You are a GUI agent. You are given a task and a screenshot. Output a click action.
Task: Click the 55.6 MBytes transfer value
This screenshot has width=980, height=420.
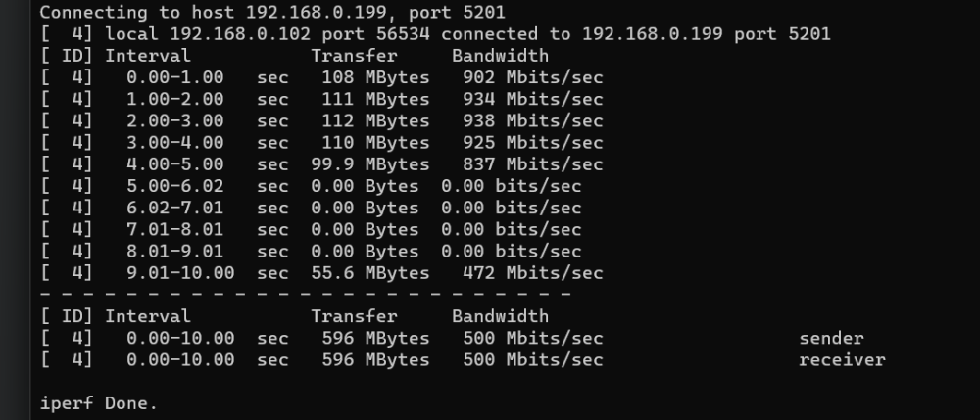(x=370, y=273)
